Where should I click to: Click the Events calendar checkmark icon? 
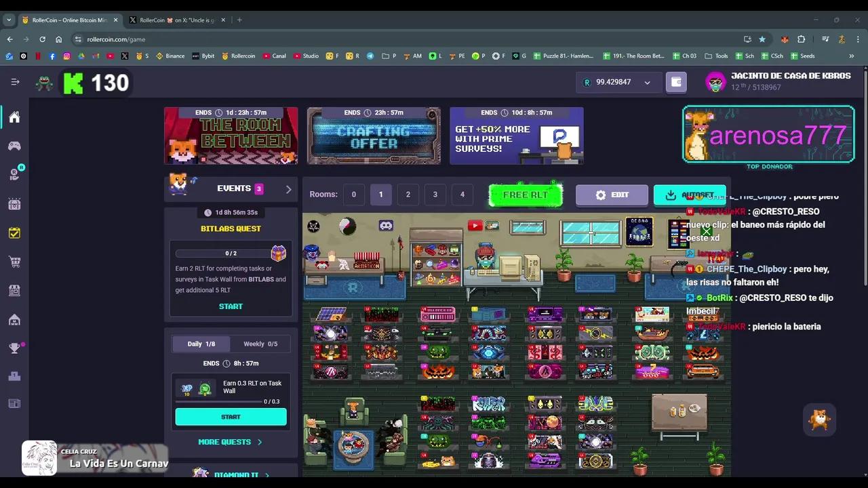coord(14,232)
